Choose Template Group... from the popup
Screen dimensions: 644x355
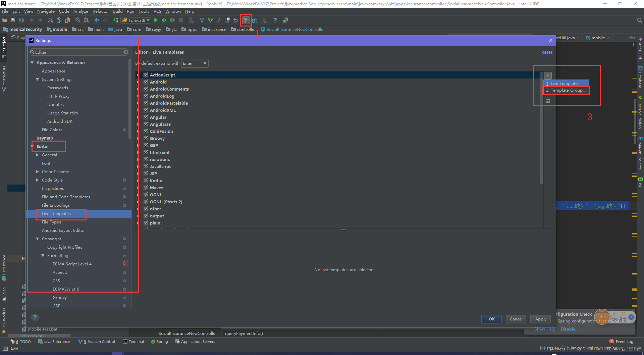(566, 90)
